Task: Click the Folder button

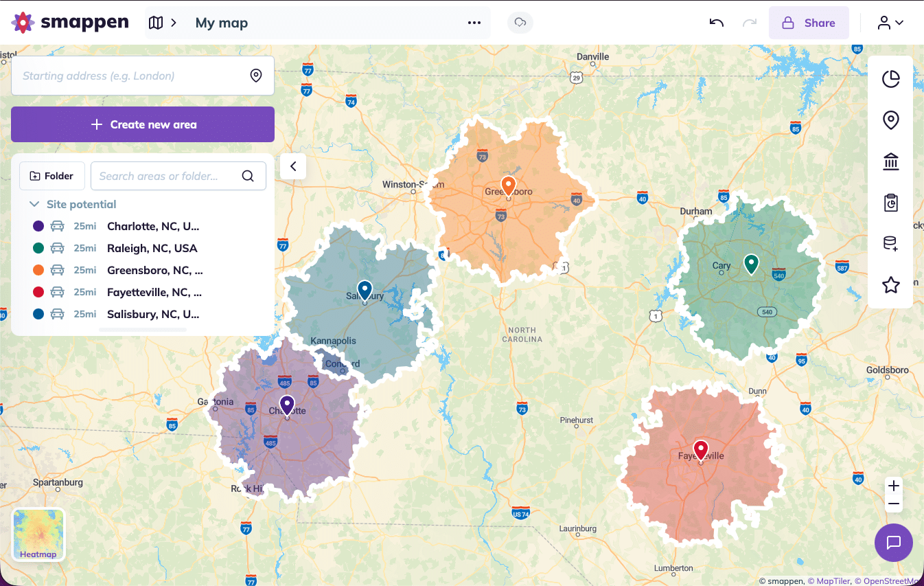Action: [51, 176]
